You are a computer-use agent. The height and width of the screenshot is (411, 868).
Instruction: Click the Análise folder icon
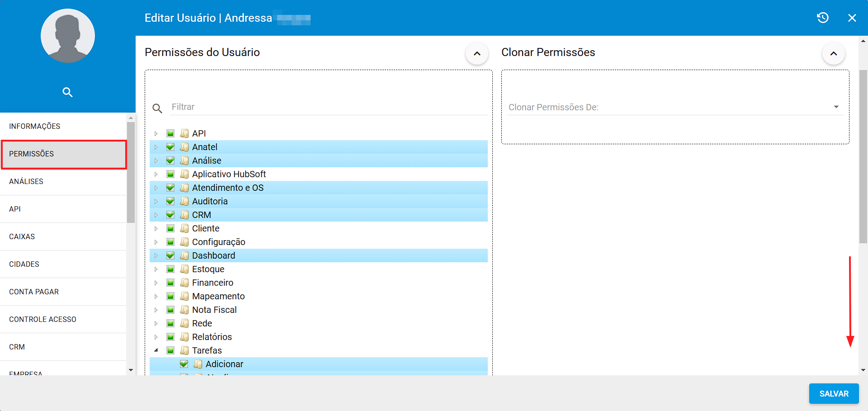click(184, 161)
